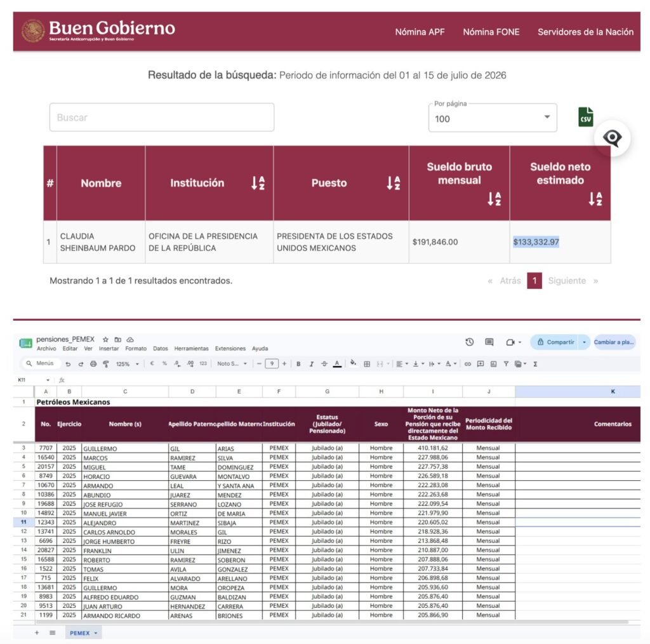The image size is (650, 644).
Task: Click the Compartir share button
Action: tap(555, 342)
